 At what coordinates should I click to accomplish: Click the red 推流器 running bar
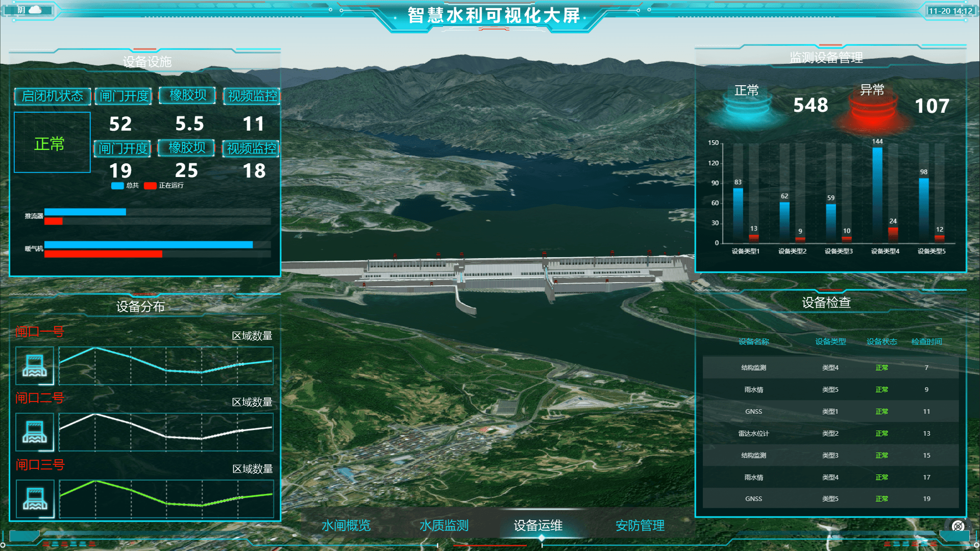(x=53, y=221)
